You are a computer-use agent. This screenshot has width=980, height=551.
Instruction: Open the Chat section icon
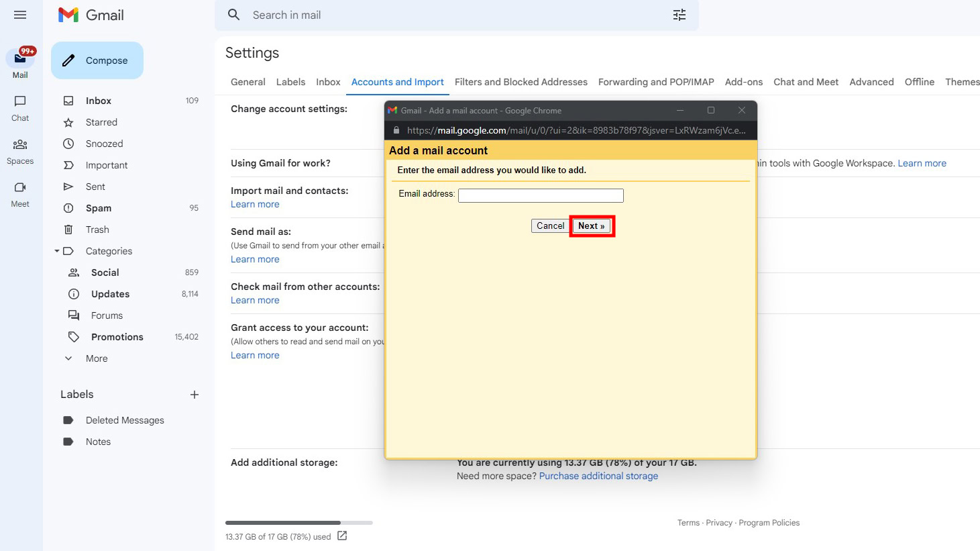[20, 101]
